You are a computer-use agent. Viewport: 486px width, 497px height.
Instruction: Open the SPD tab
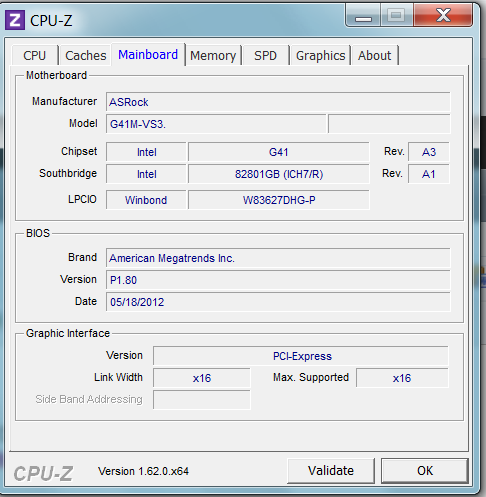(x=265, y=55)
